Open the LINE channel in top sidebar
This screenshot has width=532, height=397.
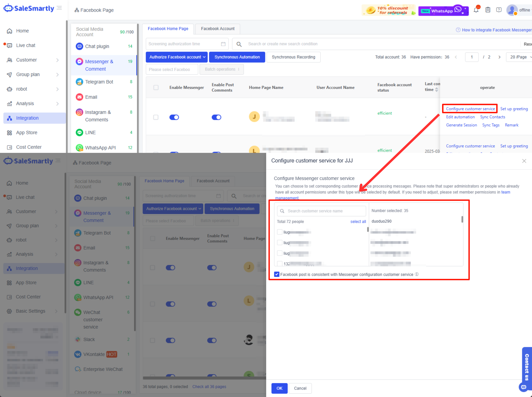(90, 132)
